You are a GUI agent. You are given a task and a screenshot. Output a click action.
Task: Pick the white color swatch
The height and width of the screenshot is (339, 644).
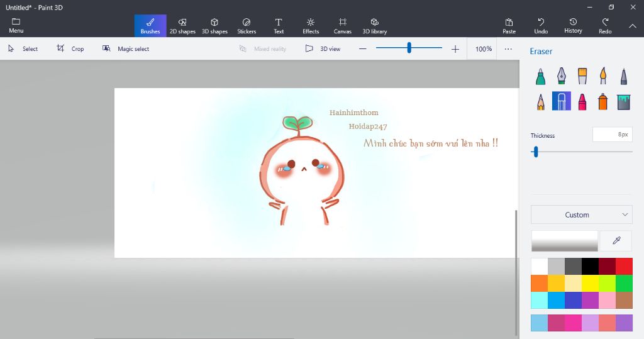pyautogui.click(x=539, y=266)
